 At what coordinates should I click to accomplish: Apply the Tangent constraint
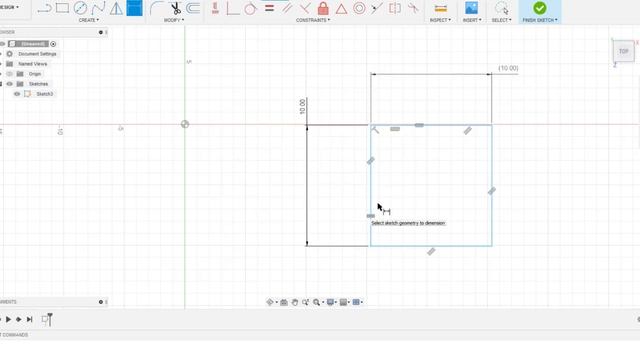(250, 8)
